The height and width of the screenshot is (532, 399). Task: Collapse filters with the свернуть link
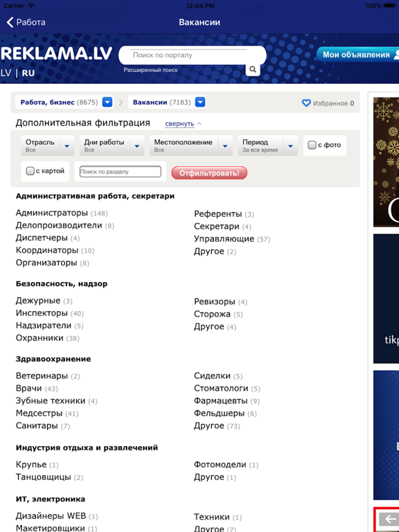pos(179,124)
